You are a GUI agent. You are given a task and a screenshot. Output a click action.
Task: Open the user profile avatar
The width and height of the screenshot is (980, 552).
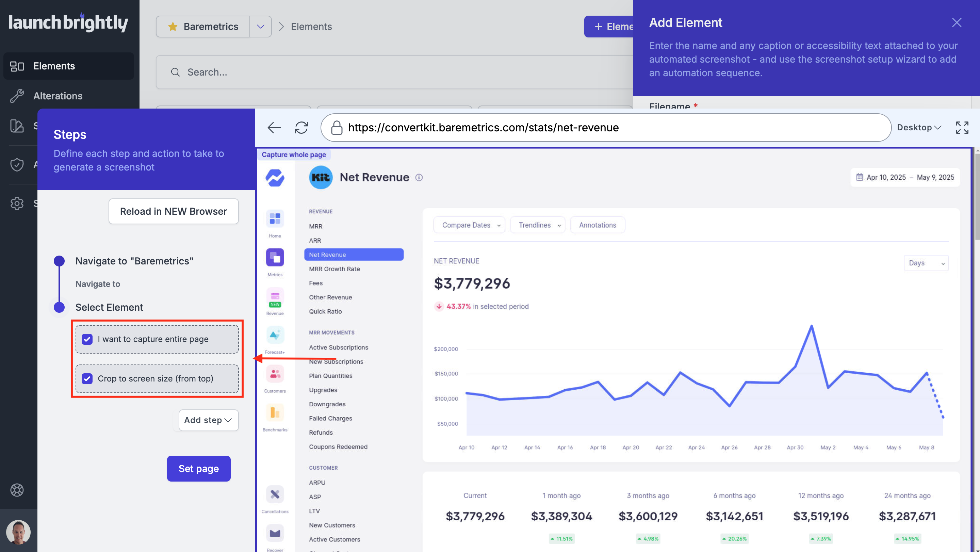click(18, 532)
